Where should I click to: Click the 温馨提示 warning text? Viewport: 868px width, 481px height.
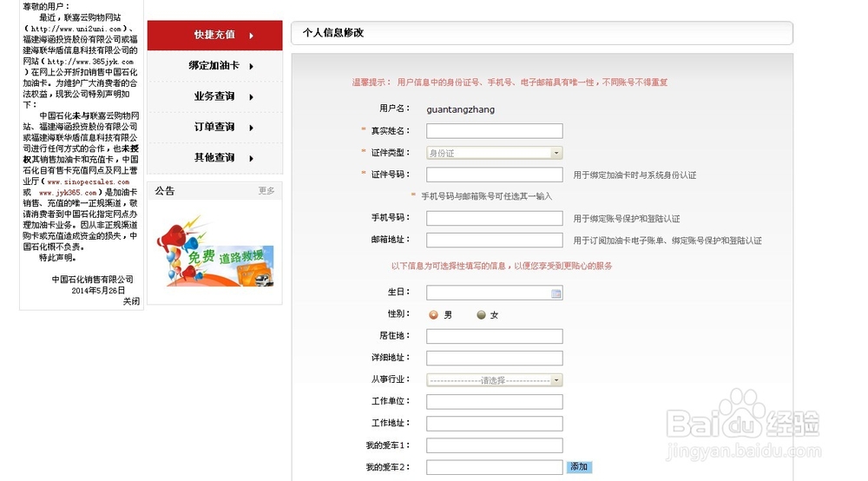coord(510,82)
